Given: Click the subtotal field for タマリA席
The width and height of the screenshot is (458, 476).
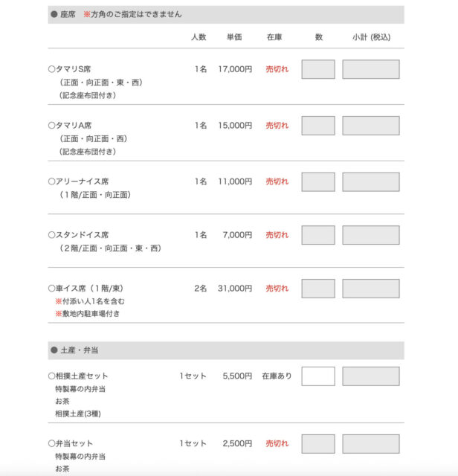Looking at the screenshot, I should 370,126.
